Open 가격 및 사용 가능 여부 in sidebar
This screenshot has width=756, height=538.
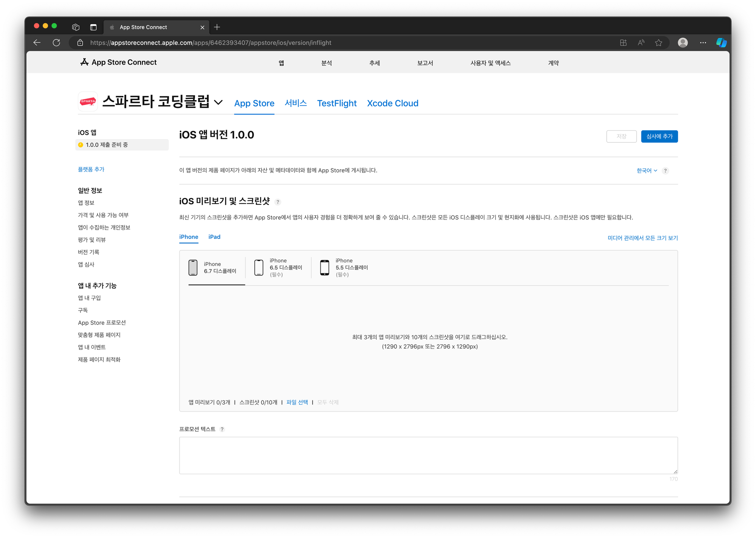click(103, 215)
